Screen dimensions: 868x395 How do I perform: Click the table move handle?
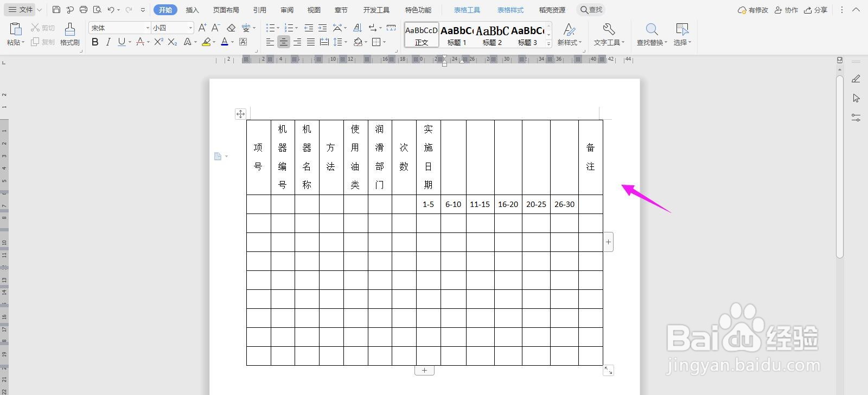(240, 114)
